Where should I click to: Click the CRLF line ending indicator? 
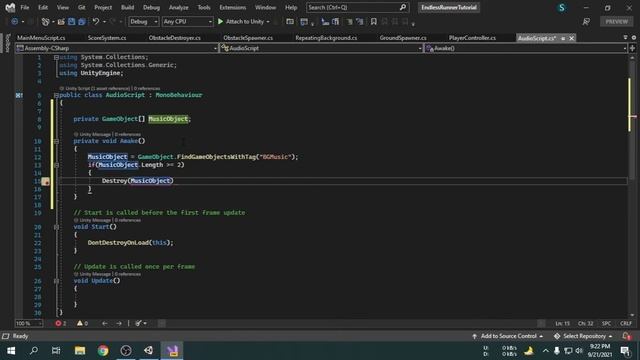tap(626, 323)
